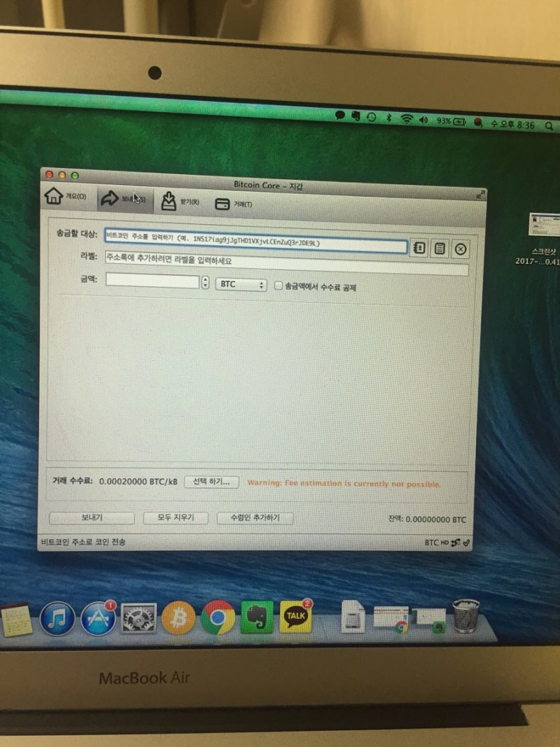Viewport: 560px width, 747px height.
Task: Paste address from clipboard icon
Action: point(440,249)
